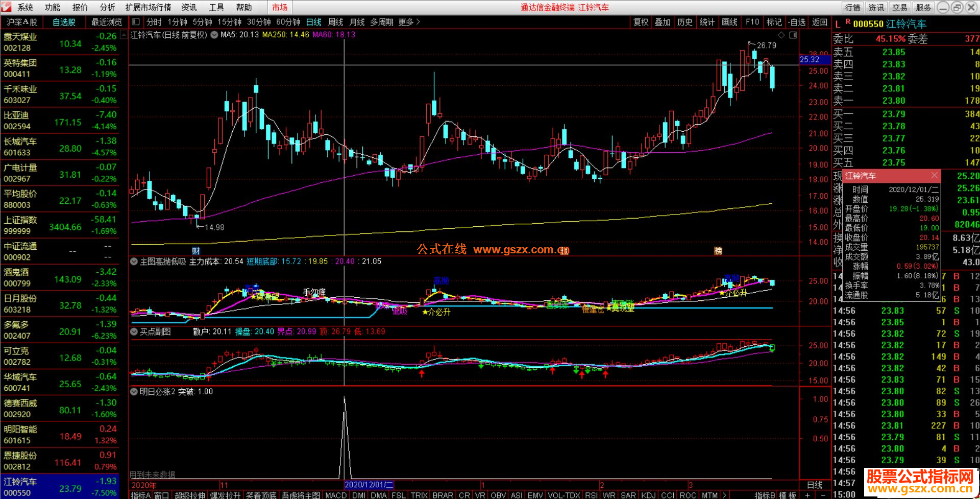The image size is (980, 499).
Task: Expand the 明日必涨2 indicator dropdown
Action: point(134,392)
